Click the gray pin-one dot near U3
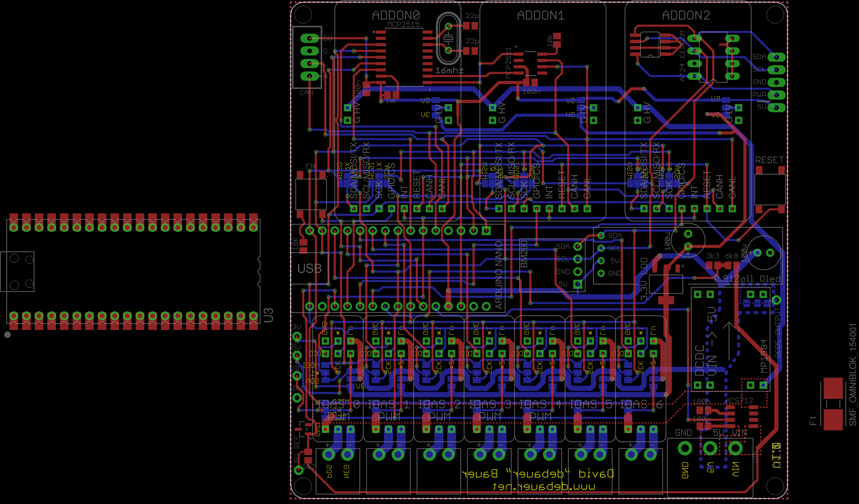Image resolution: width=859 pixels, height=504 pixels. [8, 335]
